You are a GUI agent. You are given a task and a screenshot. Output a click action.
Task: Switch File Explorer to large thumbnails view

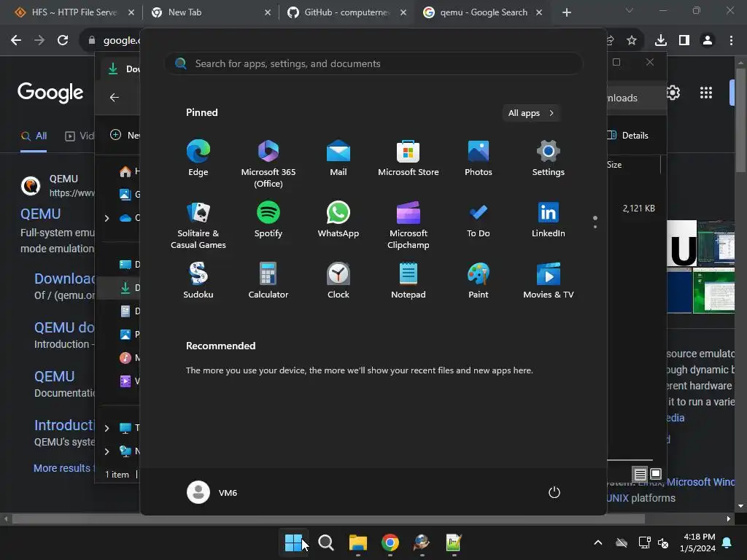coord(656,474)
